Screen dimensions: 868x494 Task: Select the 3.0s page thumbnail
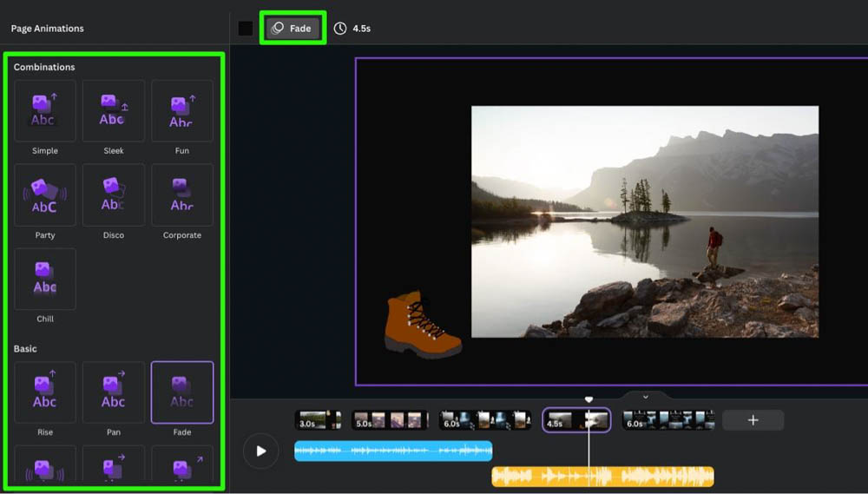pos(319,420)
